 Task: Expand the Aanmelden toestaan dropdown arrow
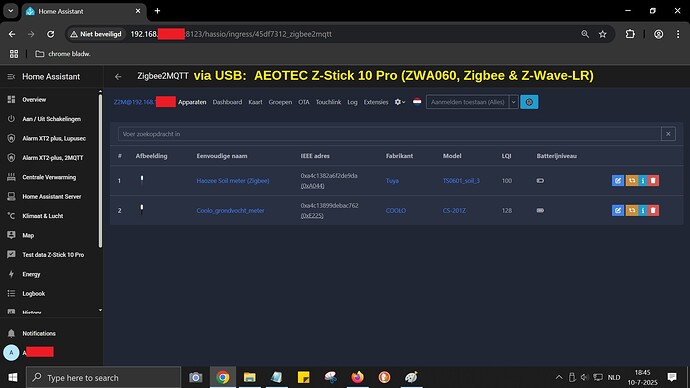[513, 102]
